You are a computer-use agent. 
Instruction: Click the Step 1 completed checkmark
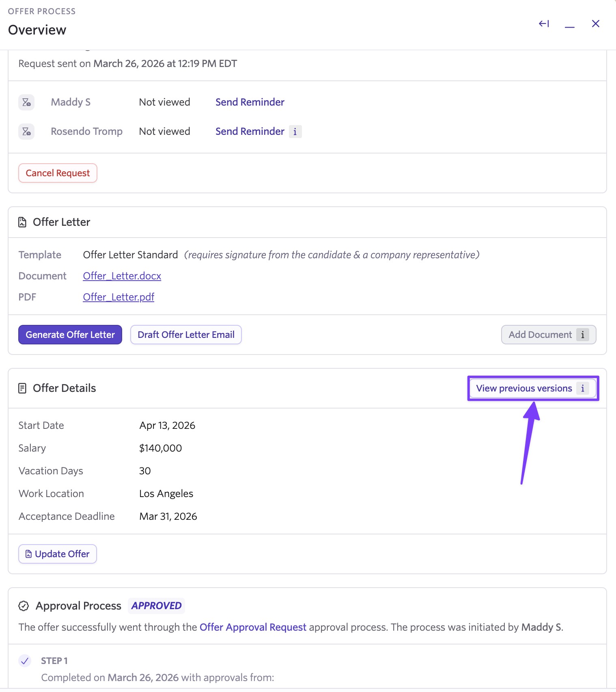25,661
